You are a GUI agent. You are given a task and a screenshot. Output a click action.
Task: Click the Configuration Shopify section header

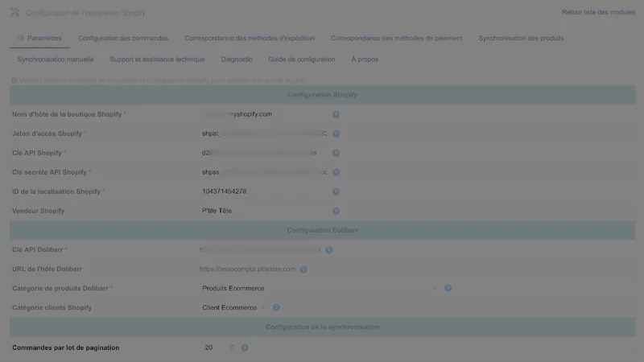pyautogui.click(x=323, y=95)
